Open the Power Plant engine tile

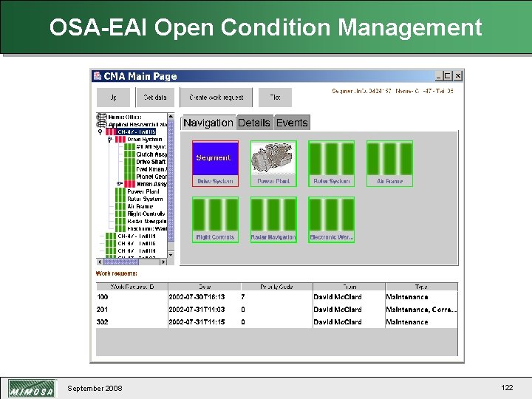[x=273, y=163]
